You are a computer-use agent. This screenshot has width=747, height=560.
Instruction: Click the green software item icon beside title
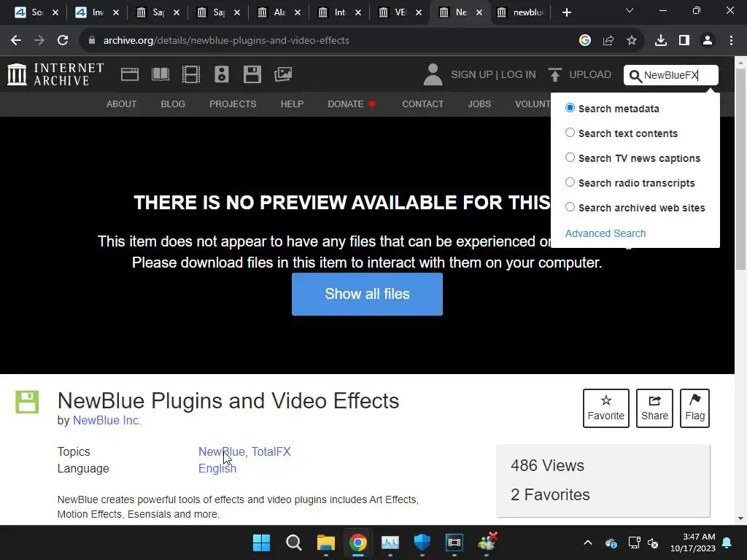tap(27, 402)
